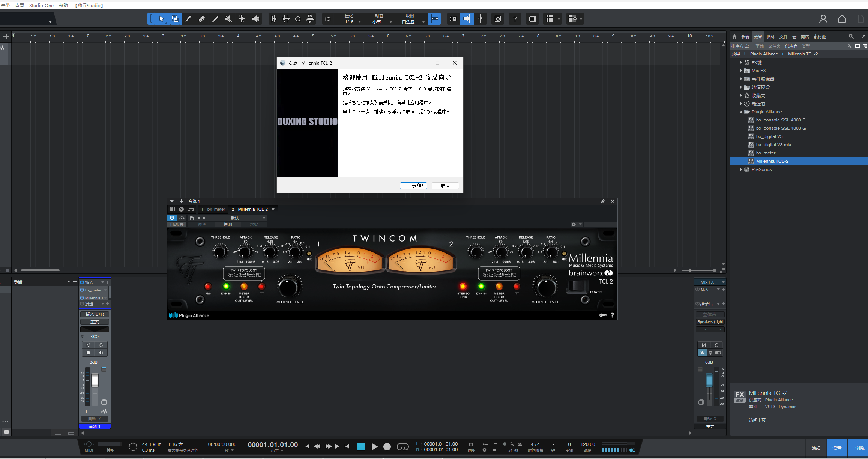The height and width of the screenshot is (459, 868).
Task: Select bx_digital V3 in effects list
Action: click(x=769, y=136)
